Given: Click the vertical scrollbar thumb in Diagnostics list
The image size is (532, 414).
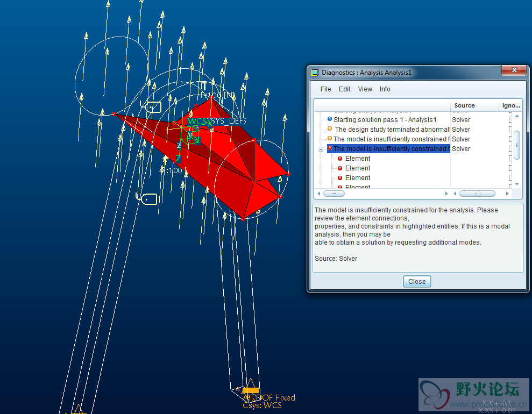Looking at the screenshot, I should [517, 145].
